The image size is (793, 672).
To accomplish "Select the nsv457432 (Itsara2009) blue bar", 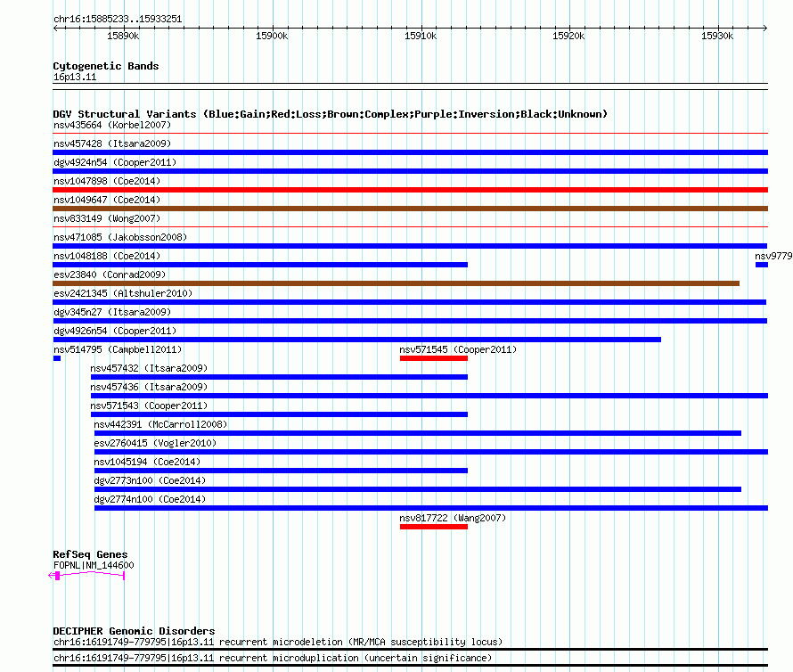I will tap(279, 377).
